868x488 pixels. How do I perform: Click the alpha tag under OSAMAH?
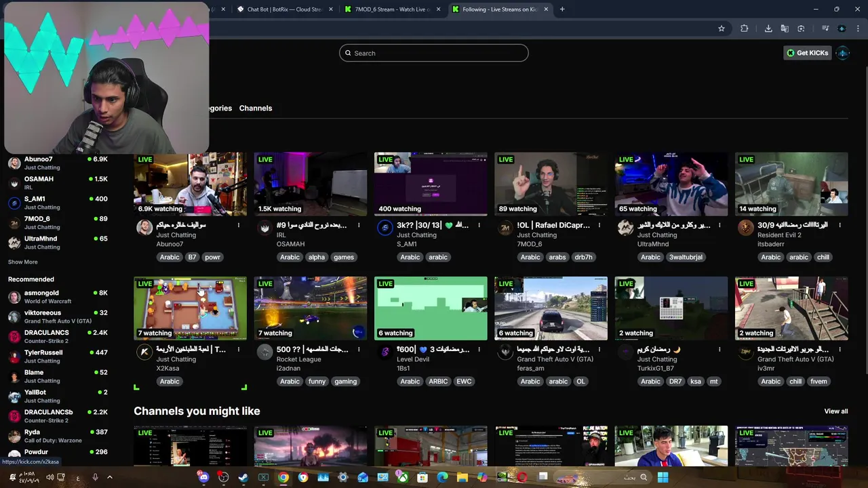click(317, 258)
